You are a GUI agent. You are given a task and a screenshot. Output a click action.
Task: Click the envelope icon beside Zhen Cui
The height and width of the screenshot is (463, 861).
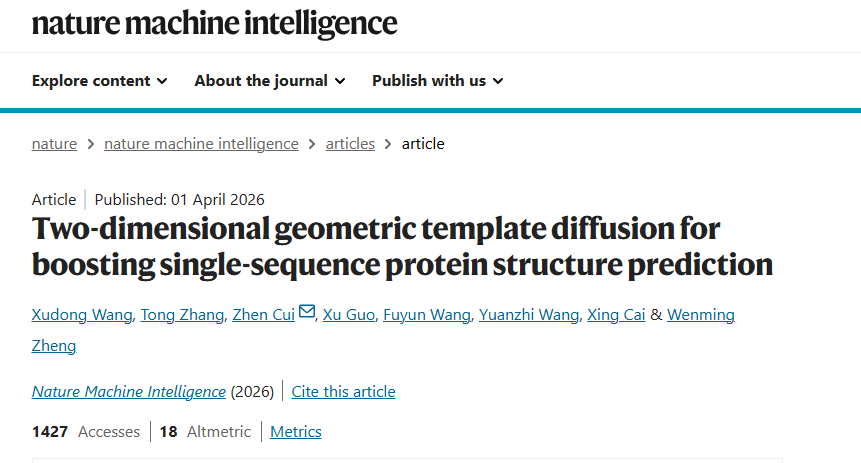pyautogui.click(x=307, y=313)
